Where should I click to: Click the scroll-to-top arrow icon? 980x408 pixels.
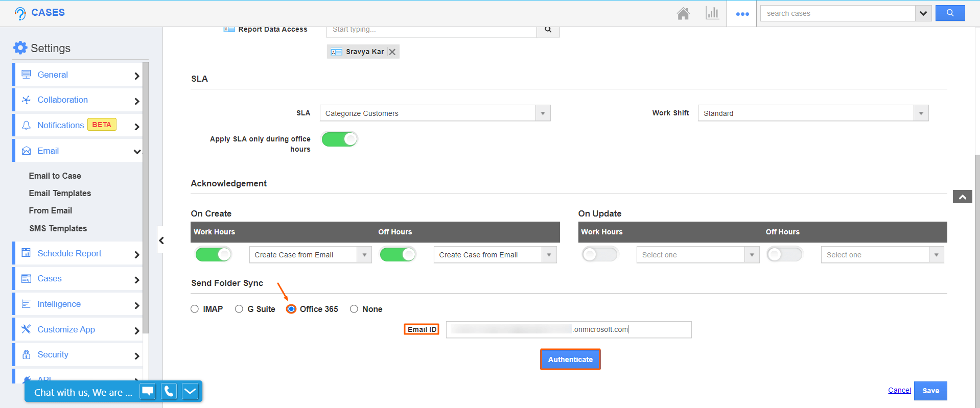pyautogui.click(x=962, y=197)
